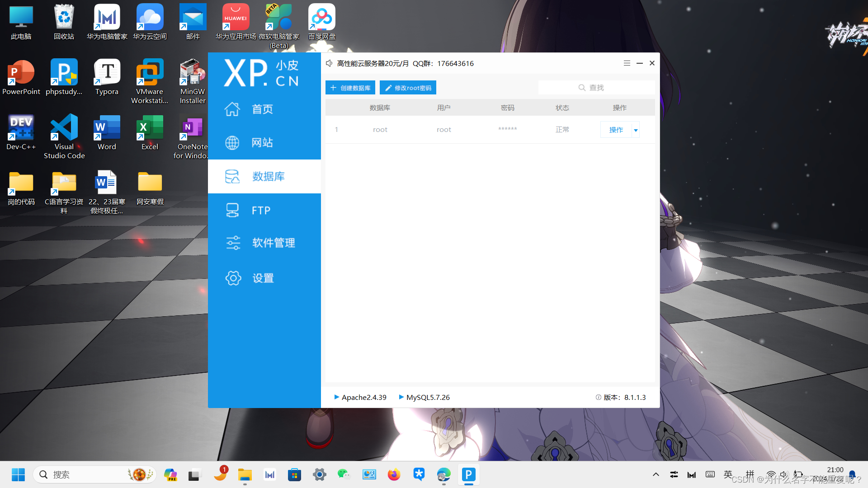Image resolution: width=868 pixels, height=488 pixels.
Task: Open 设置 gear icon in sidebar
Action: click(x=233, y=278)
